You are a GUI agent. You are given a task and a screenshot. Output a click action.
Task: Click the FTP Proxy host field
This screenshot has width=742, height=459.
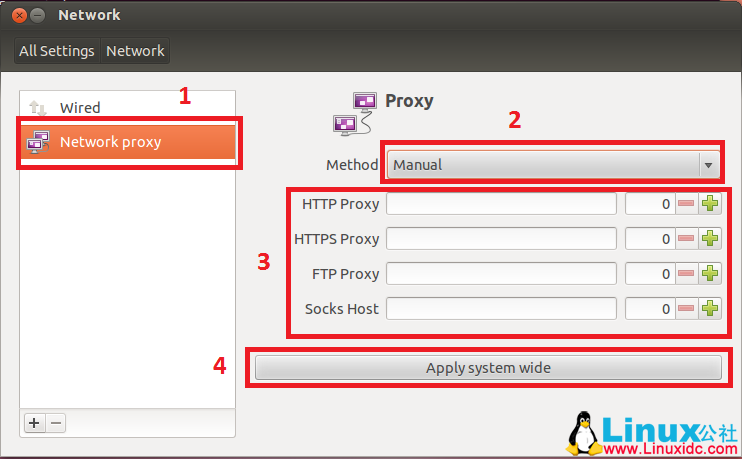(501, 274)
